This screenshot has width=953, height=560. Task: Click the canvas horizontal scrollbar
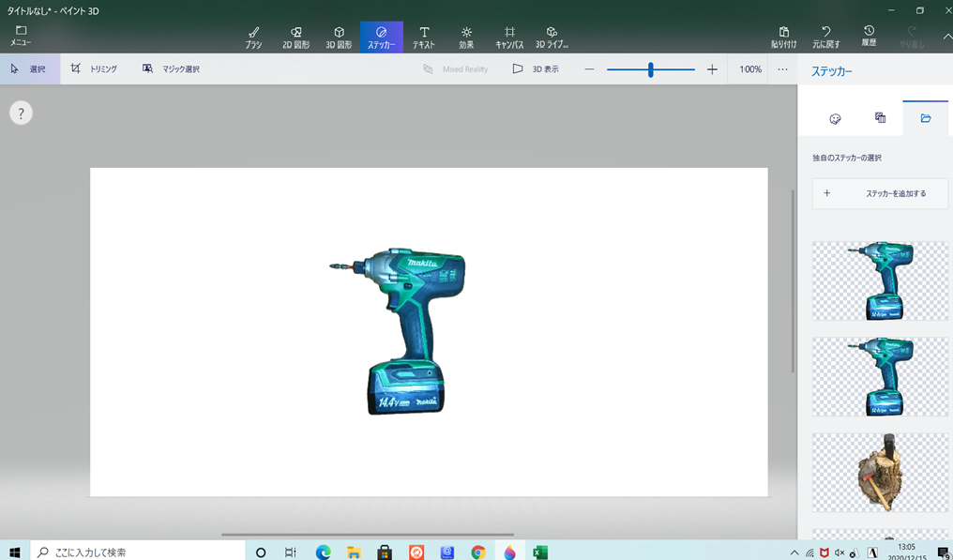pos(369,535)
